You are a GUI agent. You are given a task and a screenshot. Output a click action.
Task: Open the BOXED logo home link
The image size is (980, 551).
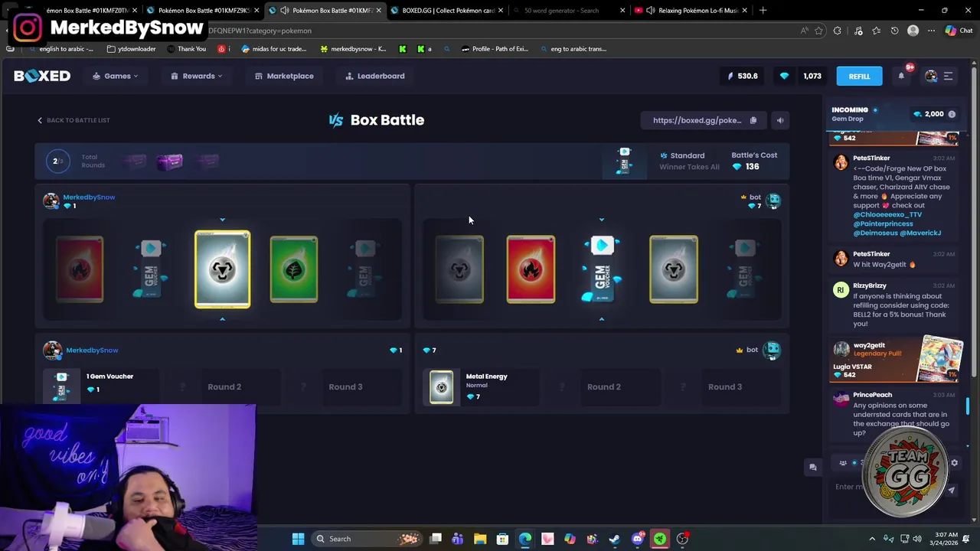point(42,76)
